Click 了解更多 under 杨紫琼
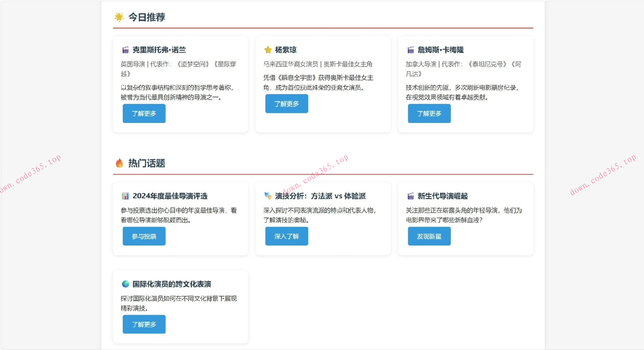The image size is (644, 350). 286,104
